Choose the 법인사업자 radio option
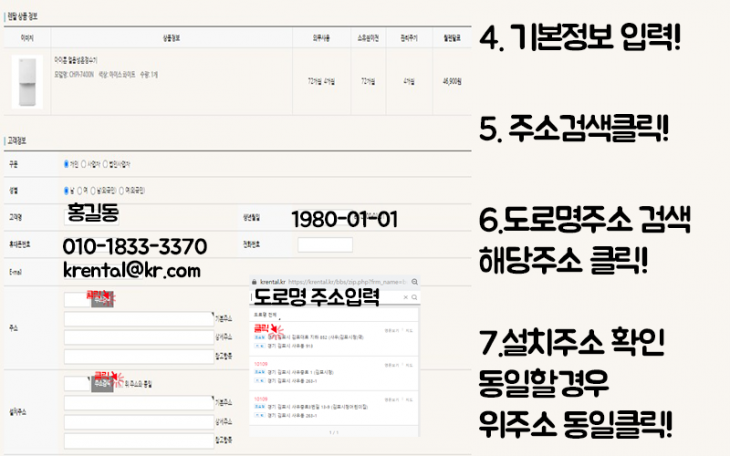 pyautogui.click(x=105, y=164)
